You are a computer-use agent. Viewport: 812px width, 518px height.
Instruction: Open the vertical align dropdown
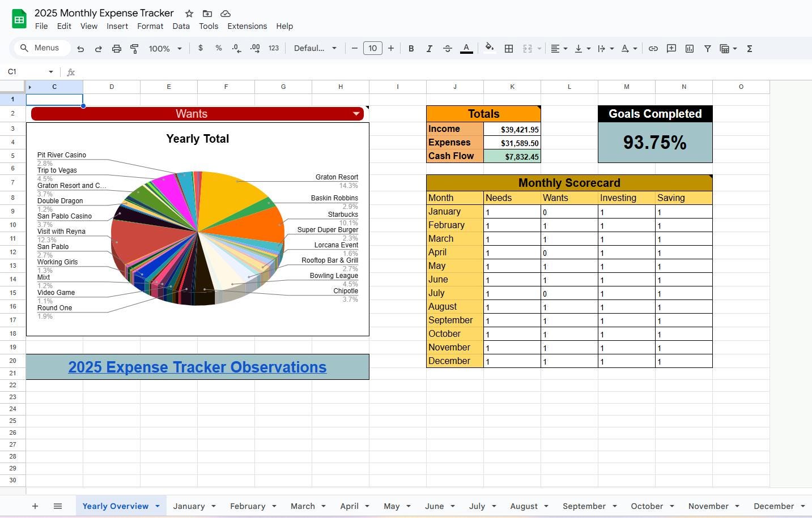(x=583, y=49)
